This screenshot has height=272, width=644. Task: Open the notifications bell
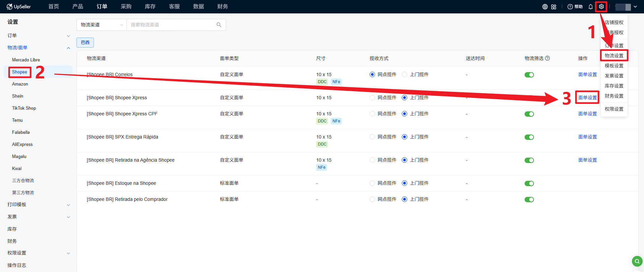pos(590,7)
